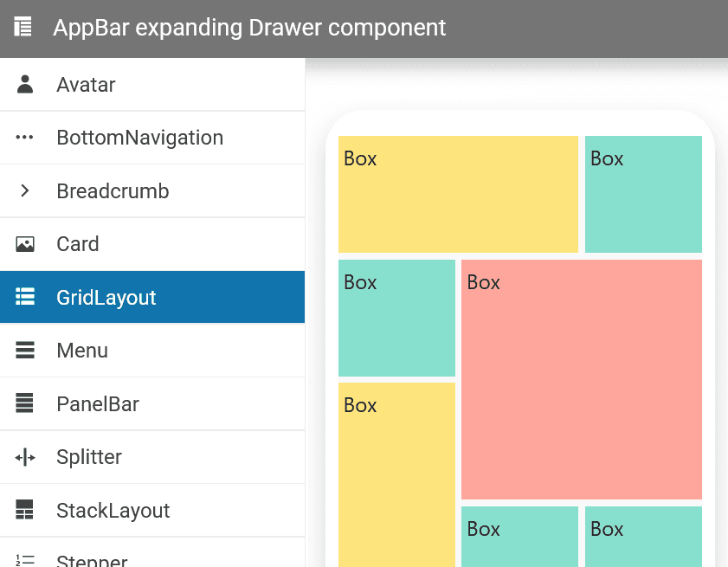Open PanelBar from the drawer
The image size is (728, 567).
[152, 404]
